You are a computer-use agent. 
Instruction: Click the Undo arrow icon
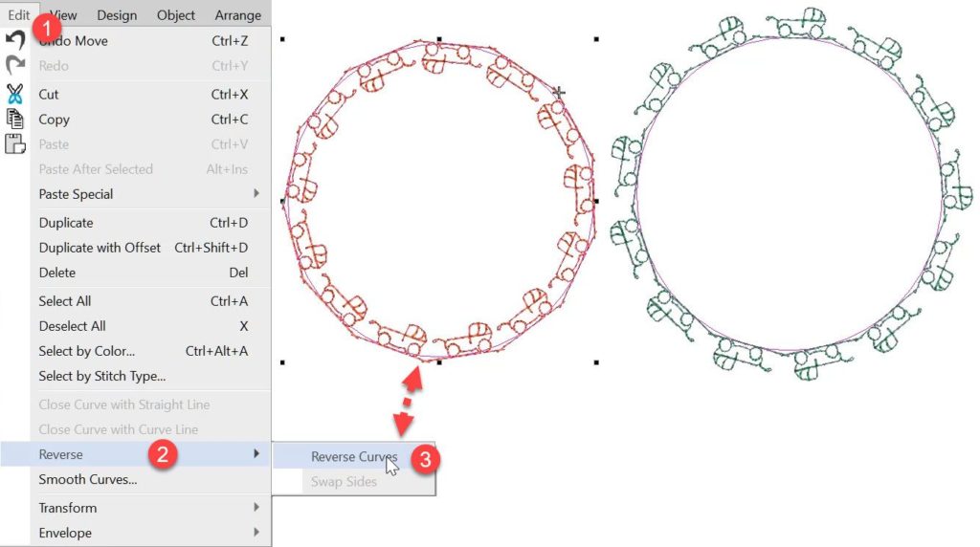[x=15, y=41]
